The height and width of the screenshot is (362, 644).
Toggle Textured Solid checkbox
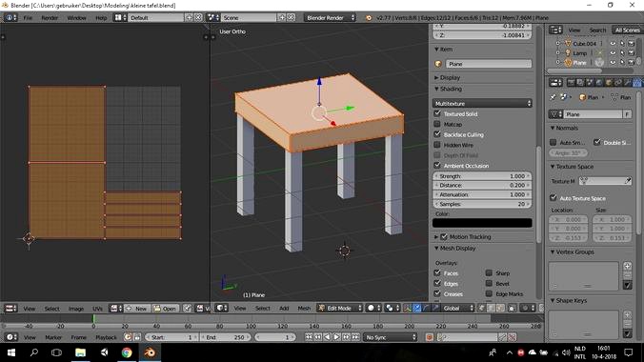coord(437,113)
